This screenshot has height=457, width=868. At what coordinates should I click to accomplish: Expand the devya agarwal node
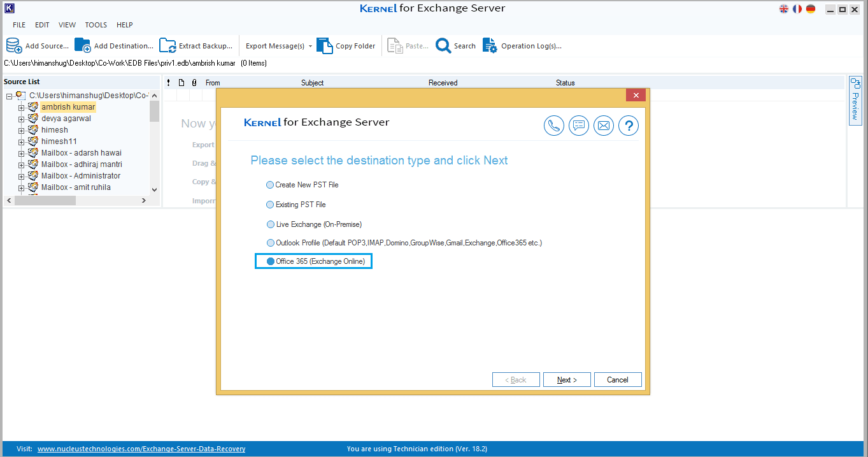[21, 119]
